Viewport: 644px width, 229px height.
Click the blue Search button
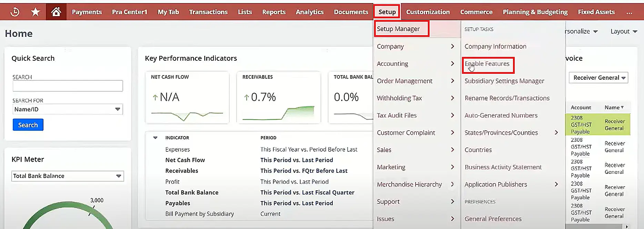point(28,125)
